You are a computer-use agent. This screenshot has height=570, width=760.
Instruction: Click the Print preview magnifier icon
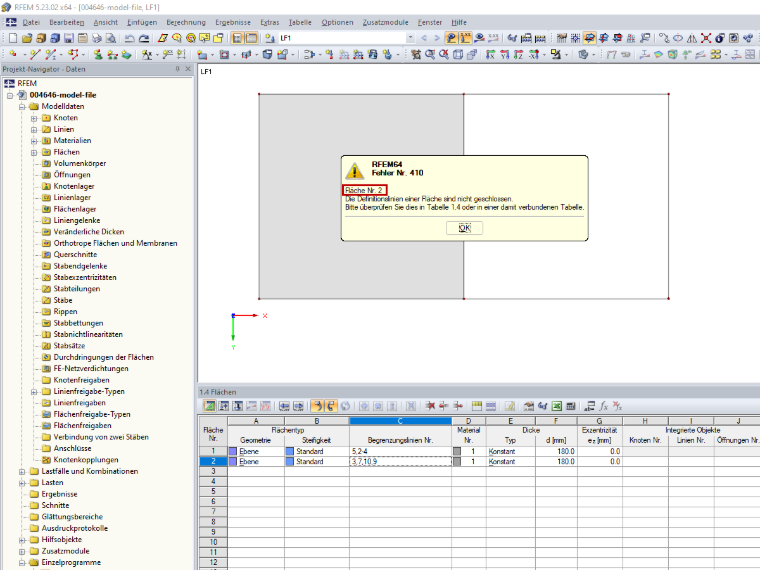tap(111, 38)
